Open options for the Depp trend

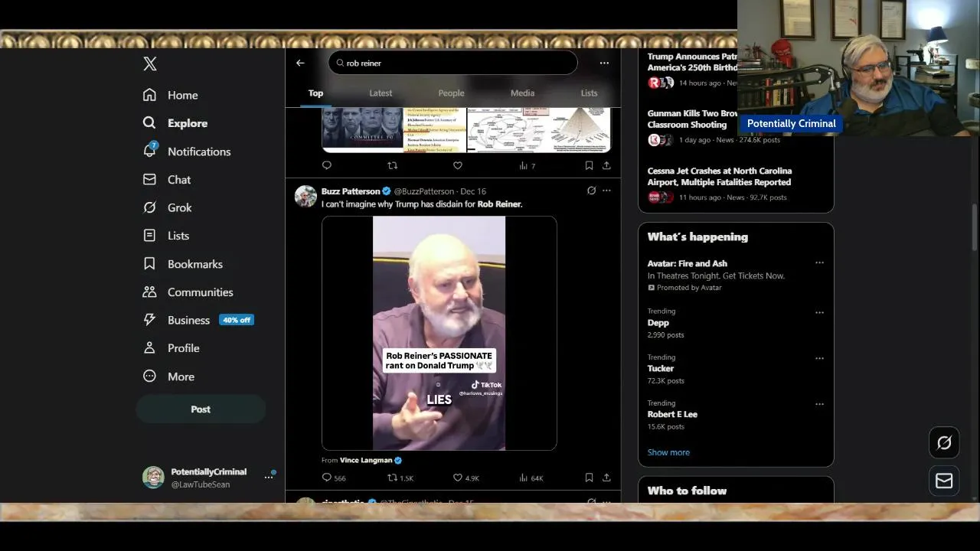(x=819, y=312)
